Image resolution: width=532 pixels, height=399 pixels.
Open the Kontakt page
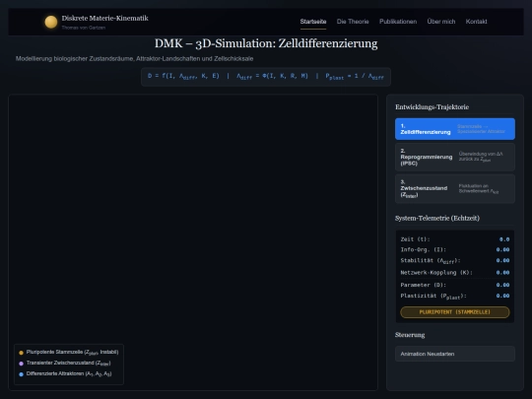click(477, 22)
